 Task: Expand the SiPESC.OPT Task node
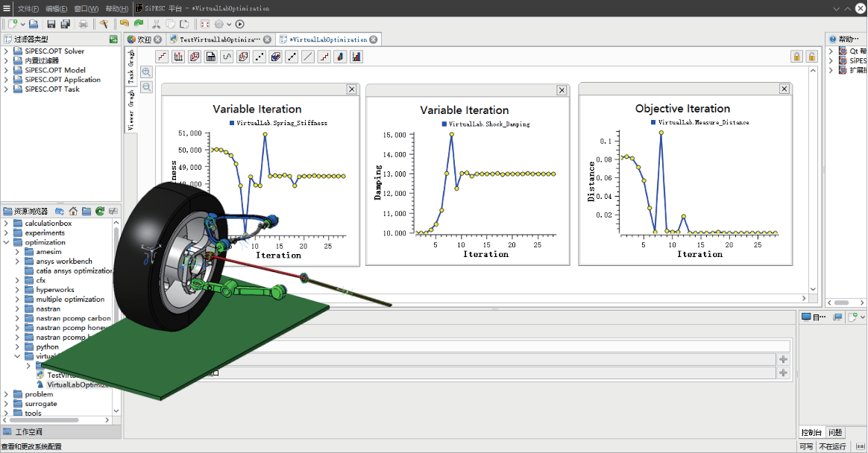pyautogui.click(x=6, y=89)
